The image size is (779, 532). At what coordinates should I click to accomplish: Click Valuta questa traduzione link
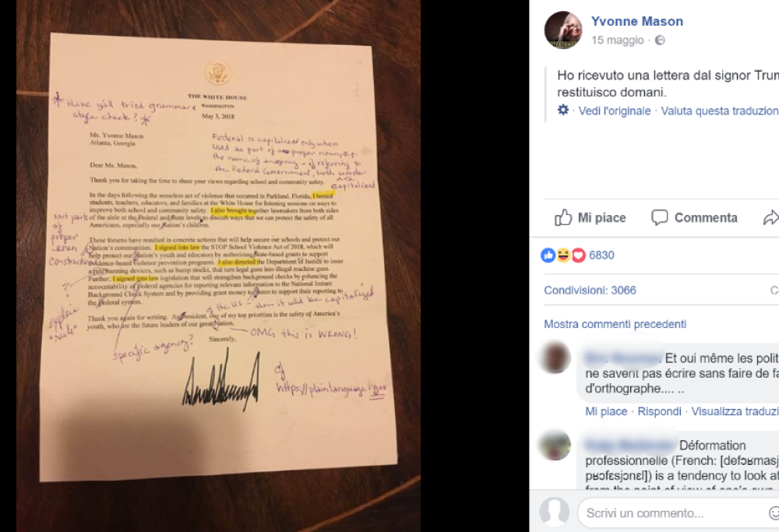[720, 111]
